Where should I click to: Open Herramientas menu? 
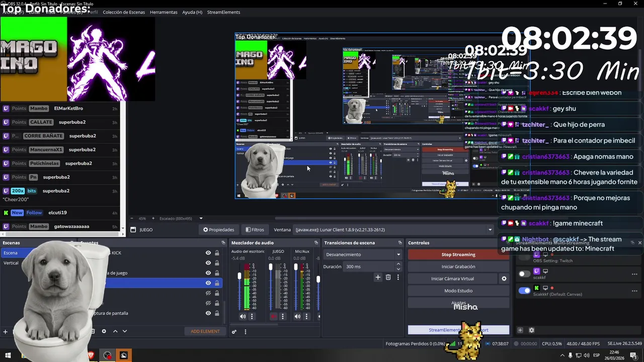point(164,12)
